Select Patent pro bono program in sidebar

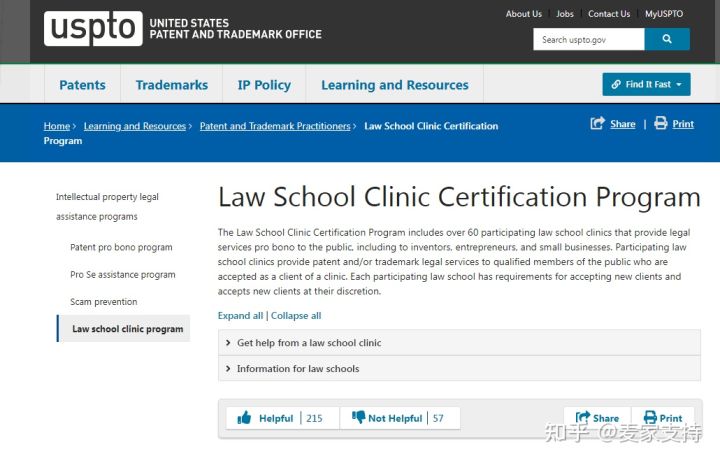(x=121, y=247)
